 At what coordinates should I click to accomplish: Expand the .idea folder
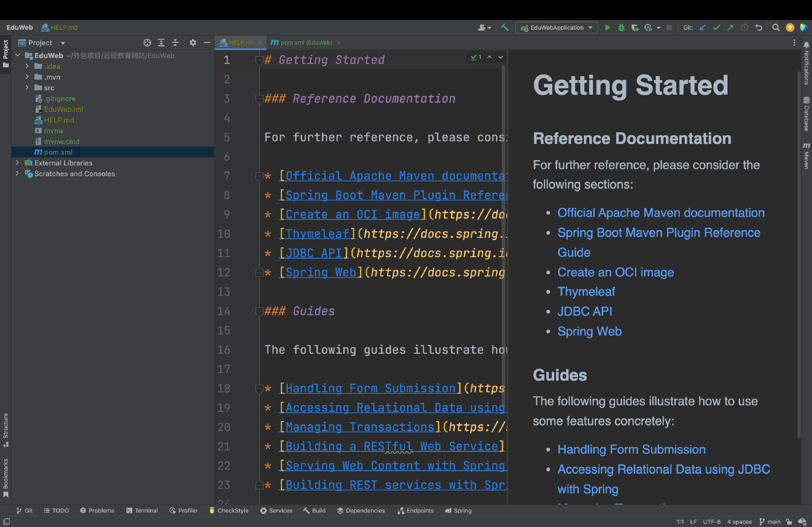pyautogui.click(x=27, y=66)
